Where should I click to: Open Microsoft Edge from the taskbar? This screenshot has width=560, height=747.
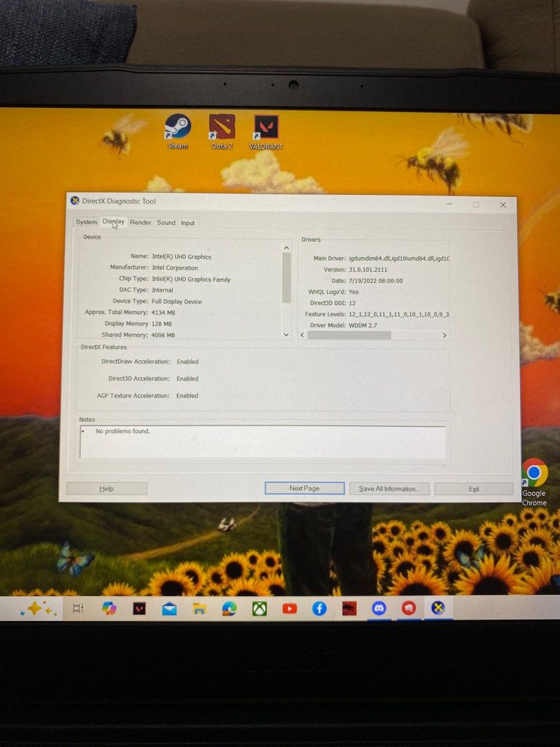tap(230, 609)
